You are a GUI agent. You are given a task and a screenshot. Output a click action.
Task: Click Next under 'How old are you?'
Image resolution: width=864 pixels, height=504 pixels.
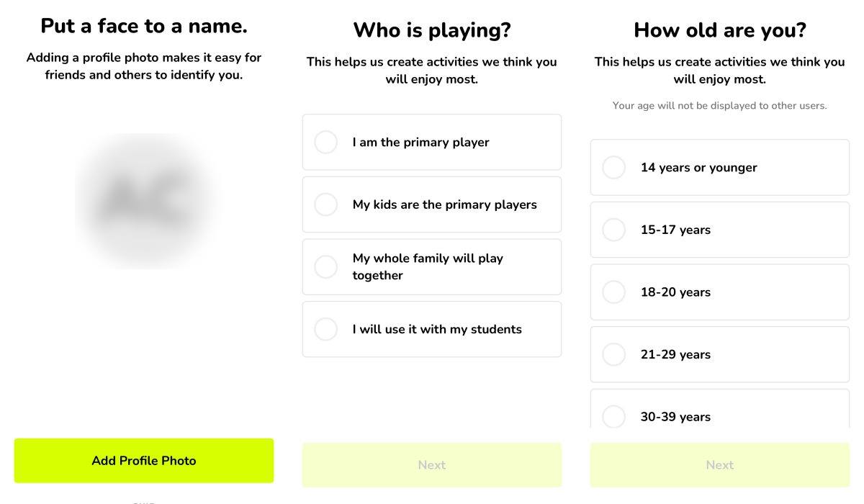point(720,465)
